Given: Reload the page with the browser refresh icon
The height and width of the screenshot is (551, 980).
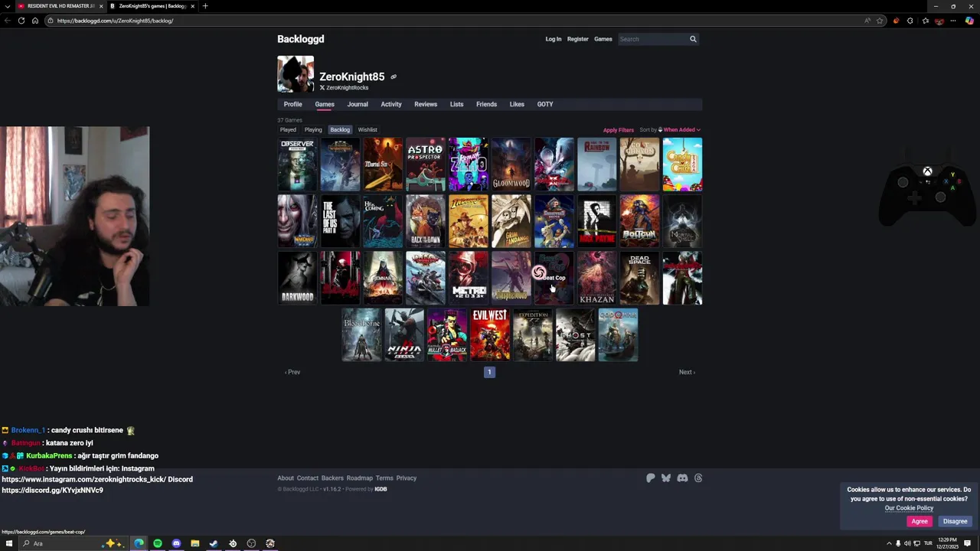Looking at the screenshot, I should tap(21, 21).
